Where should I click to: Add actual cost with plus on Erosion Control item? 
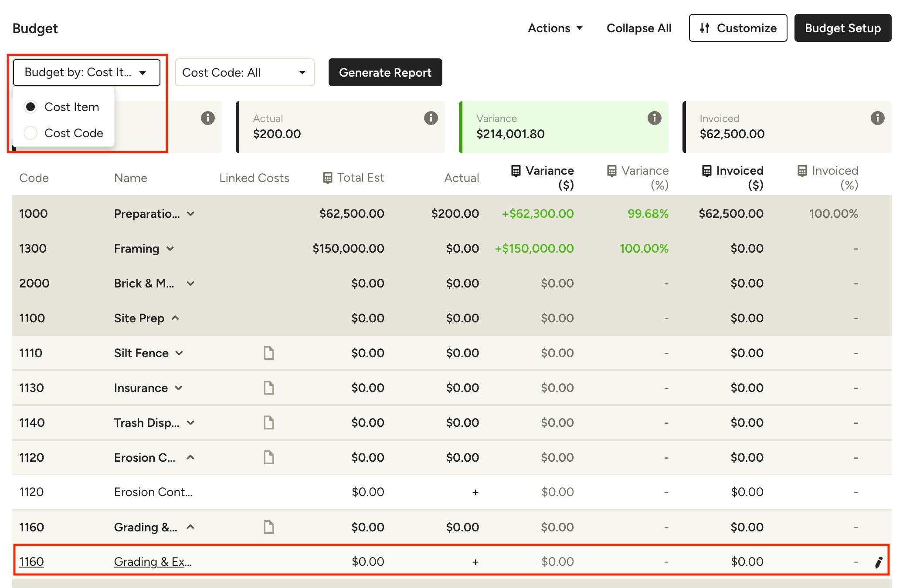[x=475, y=492]
